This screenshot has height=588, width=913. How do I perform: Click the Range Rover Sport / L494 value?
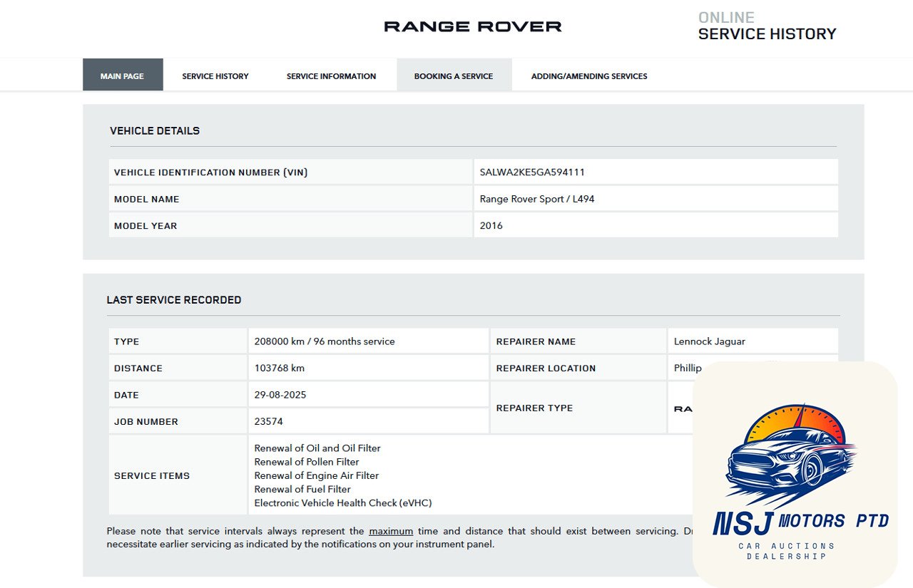(536, 199)
